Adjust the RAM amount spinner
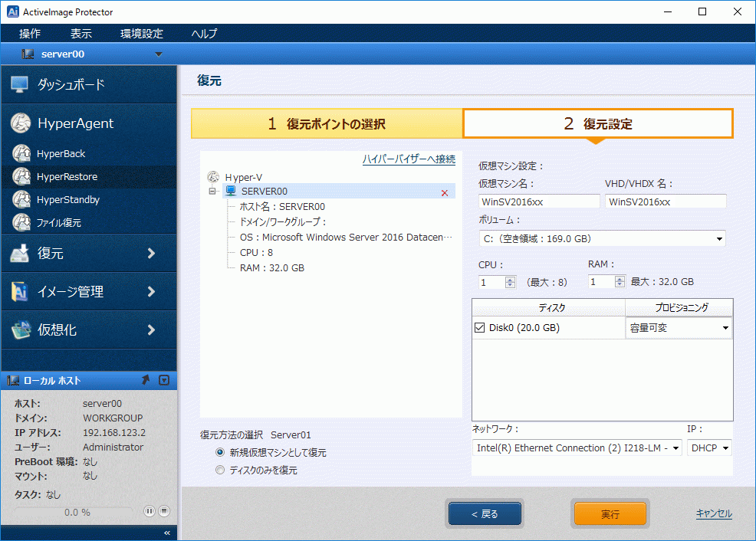Viewport: 756px width, 541px height. click(x=620, y=282)
